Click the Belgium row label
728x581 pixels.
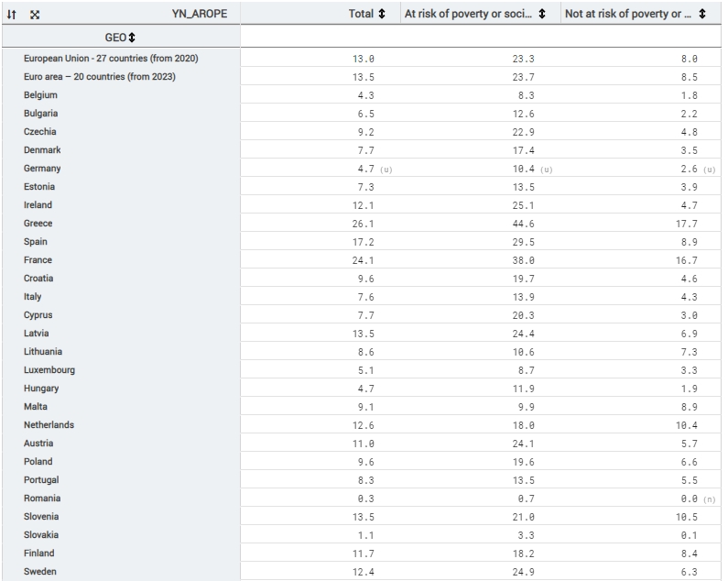[x=41, y=95]
